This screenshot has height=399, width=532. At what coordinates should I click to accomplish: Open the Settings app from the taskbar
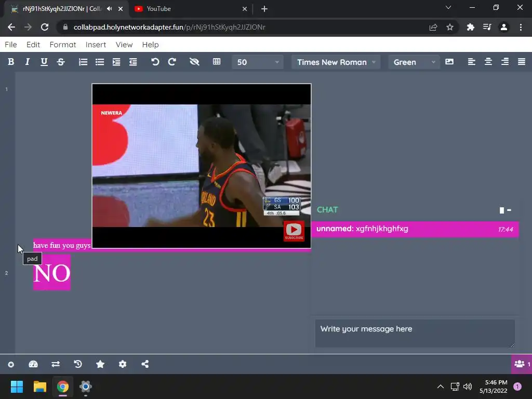tap(86, 387)
